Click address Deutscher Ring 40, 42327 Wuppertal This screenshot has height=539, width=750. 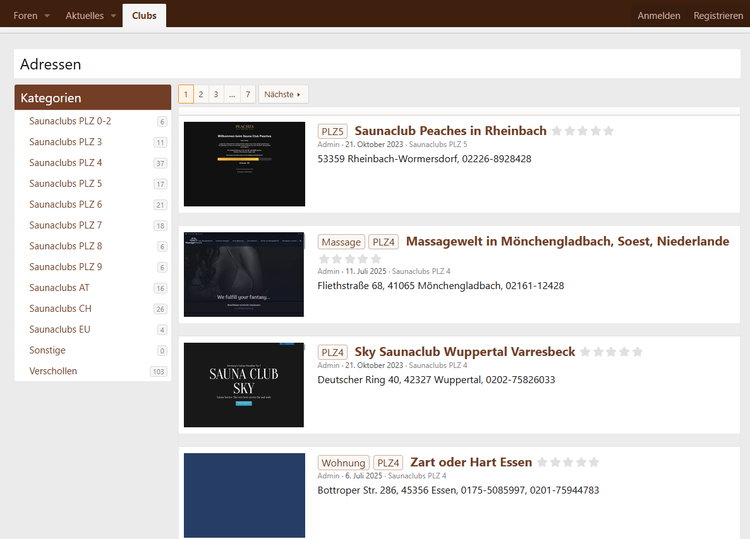point(436,380)
